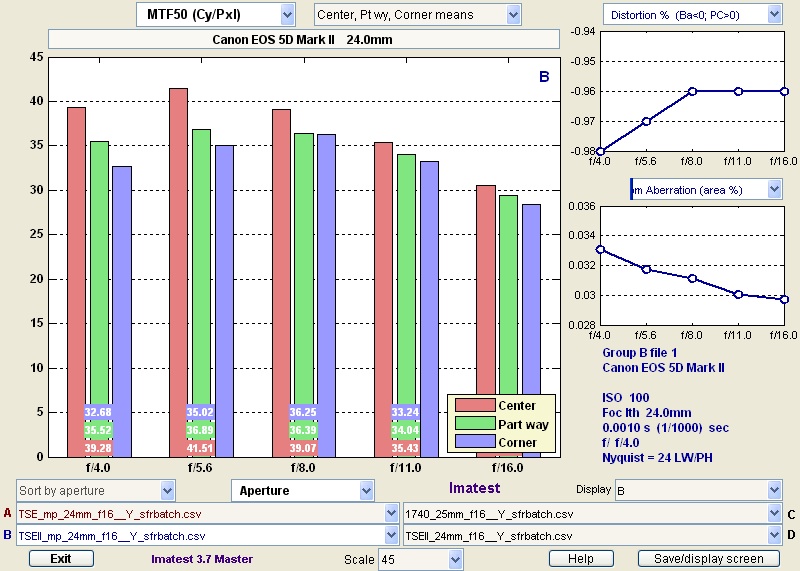Open file B dropdown TSEII_mp_24mm_f16
The image size is (800, 571).
(x=207, y=535)
